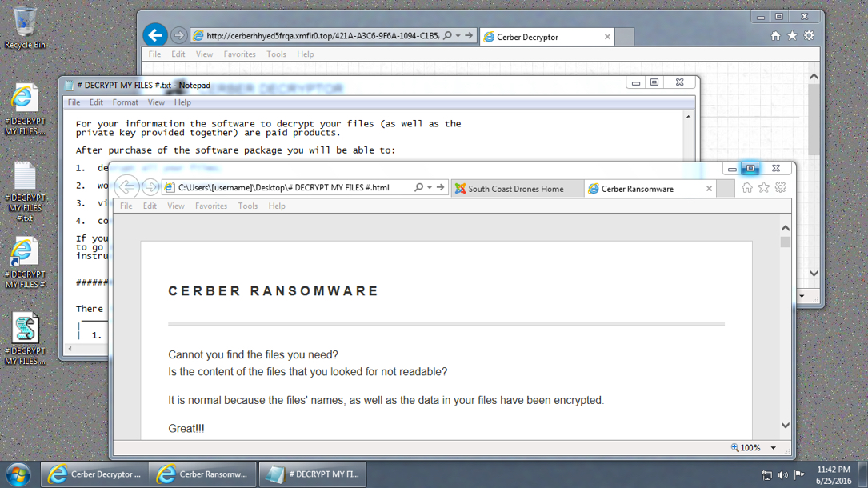Click the Home icon in the rear browser

click(x=775, y=36)
